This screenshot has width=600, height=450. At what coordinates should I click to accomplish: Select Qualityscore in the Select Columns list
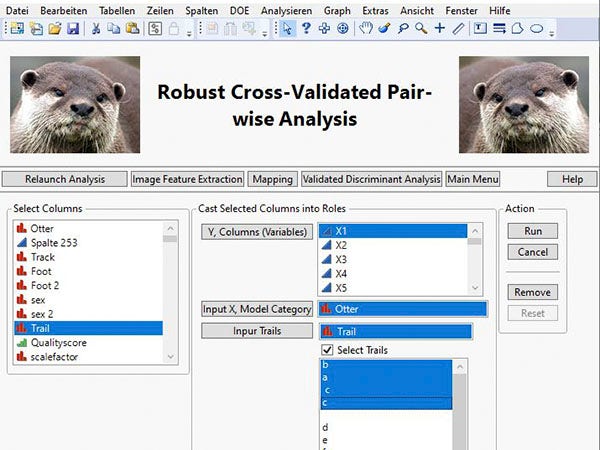coord(56,342)
